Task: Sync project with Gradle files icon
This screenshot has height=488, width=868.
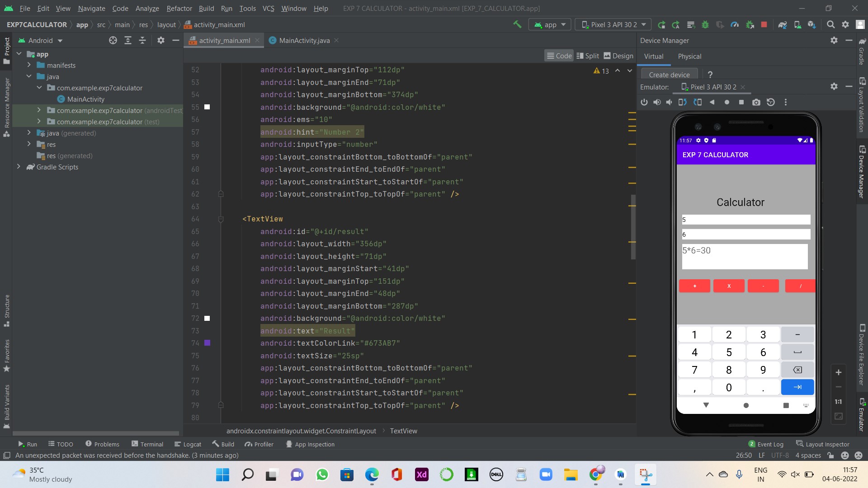Action: 783,24
